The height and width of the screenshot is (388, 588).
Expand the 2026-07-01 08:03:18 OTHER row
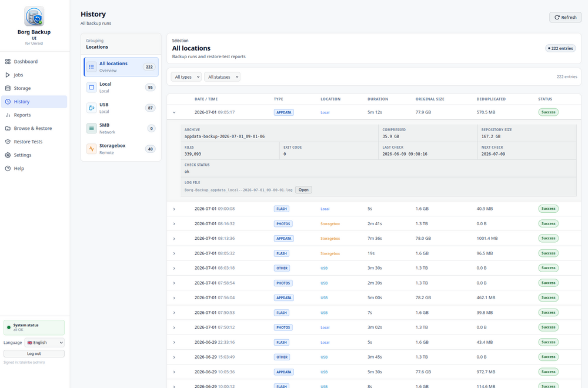point(174,268)
